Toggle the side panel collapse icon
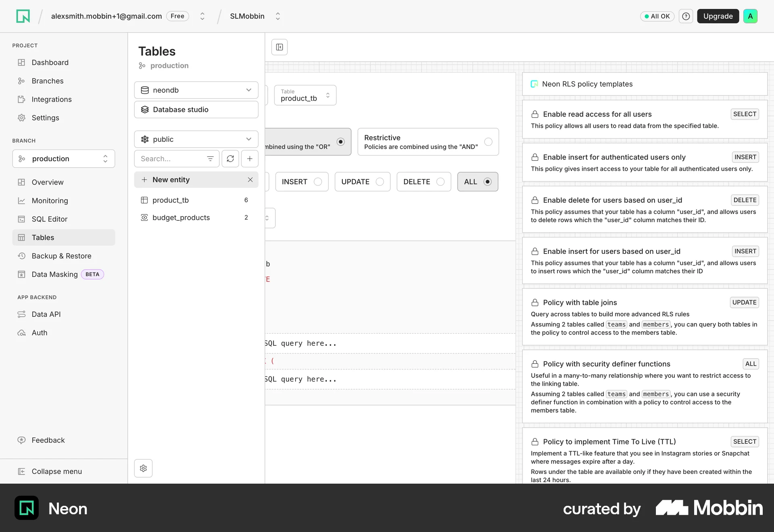 pos(279,47)
